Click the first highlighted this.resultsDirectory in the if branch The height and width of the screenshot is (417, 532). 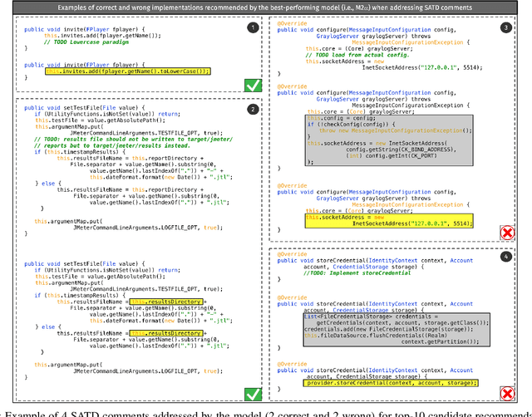166,301
